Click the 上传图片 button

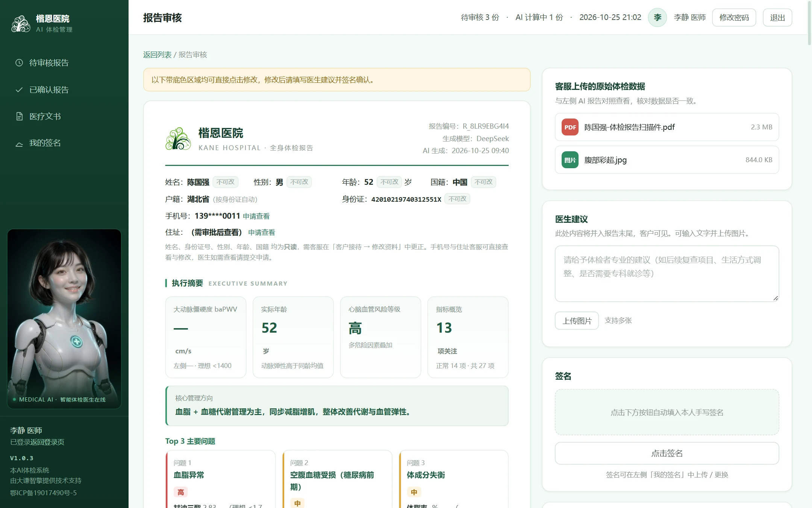577,321
